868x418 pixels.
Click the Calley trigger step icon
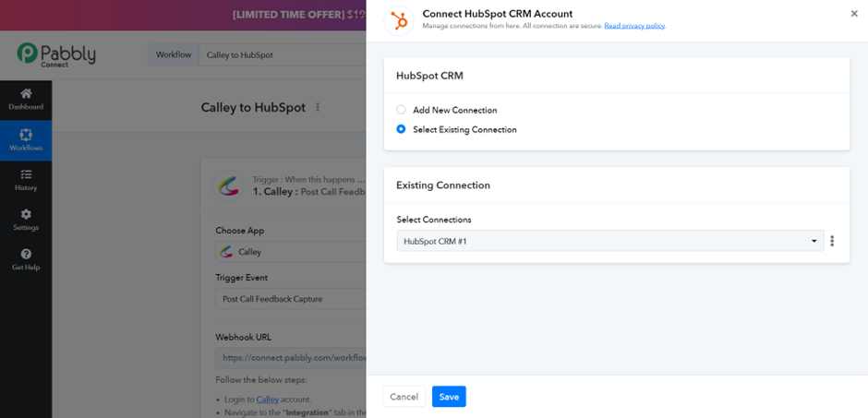click(x=229, y=186)
